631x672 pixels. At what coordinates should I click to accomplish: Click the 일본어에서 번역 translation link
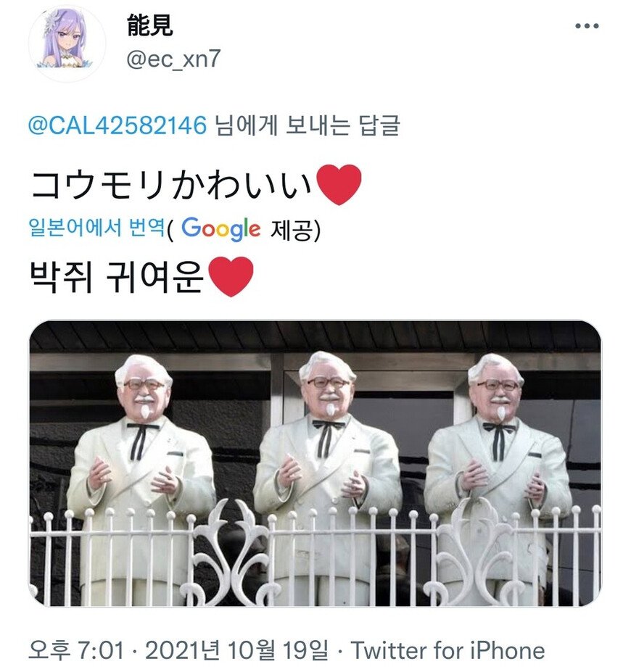pyautogui.click(x=96, y=228)
